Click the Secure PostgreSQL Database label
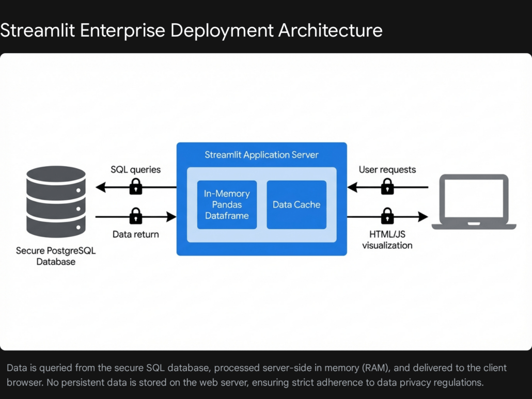 56,256
